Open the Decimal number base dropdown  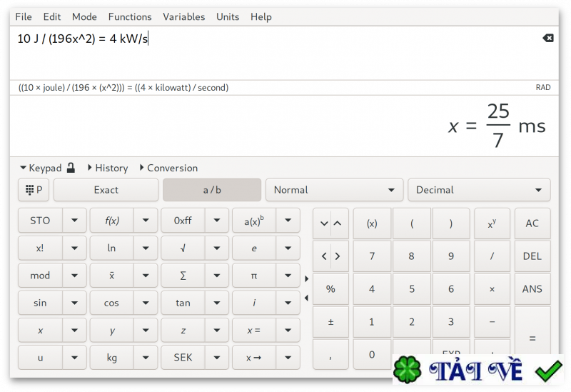coord(479,190)
